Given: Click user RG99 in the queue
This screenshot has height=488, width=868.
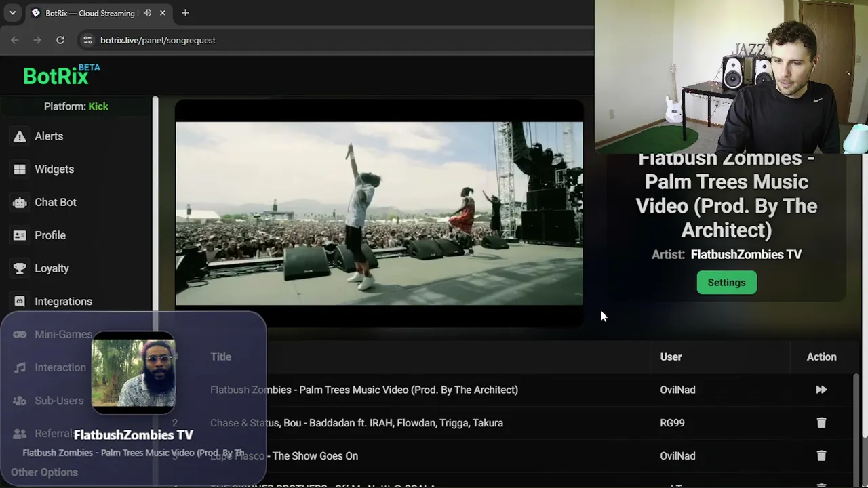Looking at the screenshot, I should click(x=672, y=423).
